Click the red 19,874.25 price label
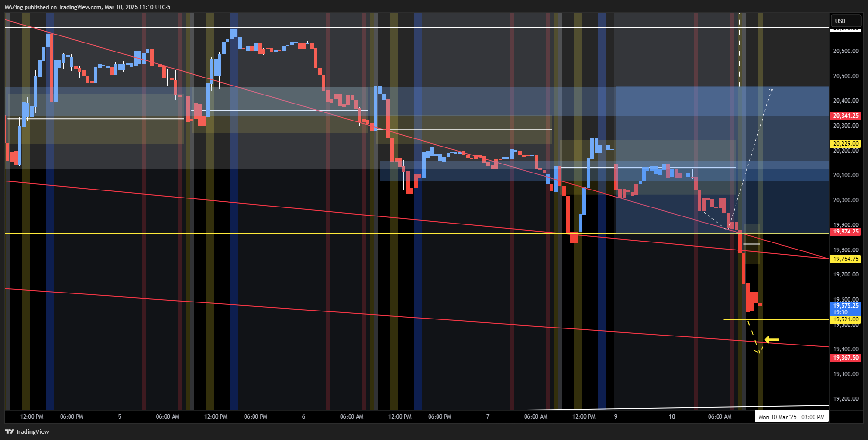Image resolution: width=868 pixels, height=440 pixels. pyautogui.click(x=845, y=232)
